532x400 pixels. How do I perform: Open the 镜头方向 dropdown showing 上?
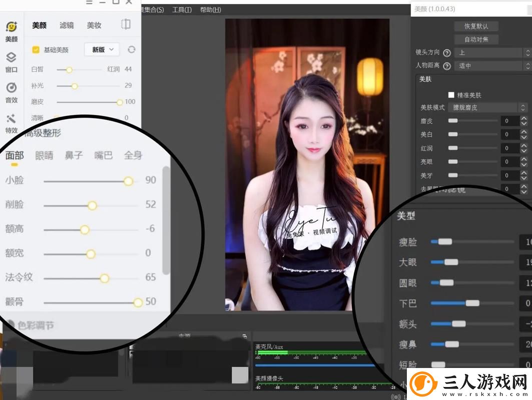point(492,52)
